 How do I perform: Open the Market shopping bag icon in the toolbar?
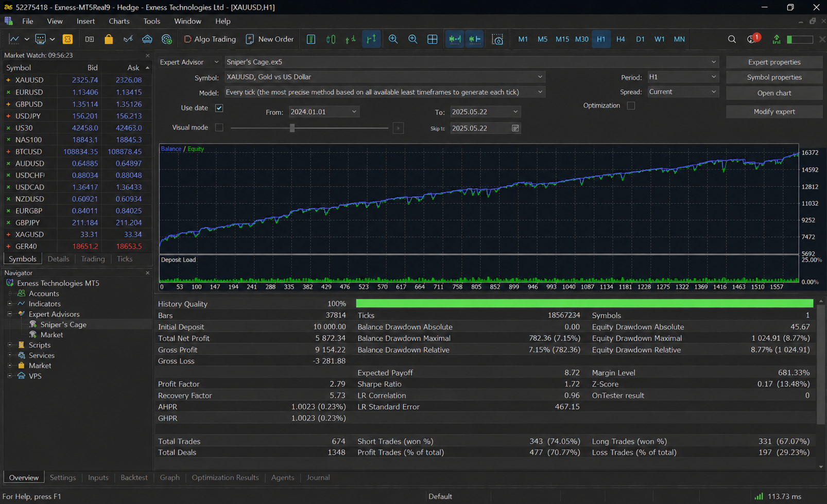(x=108, y=39)
